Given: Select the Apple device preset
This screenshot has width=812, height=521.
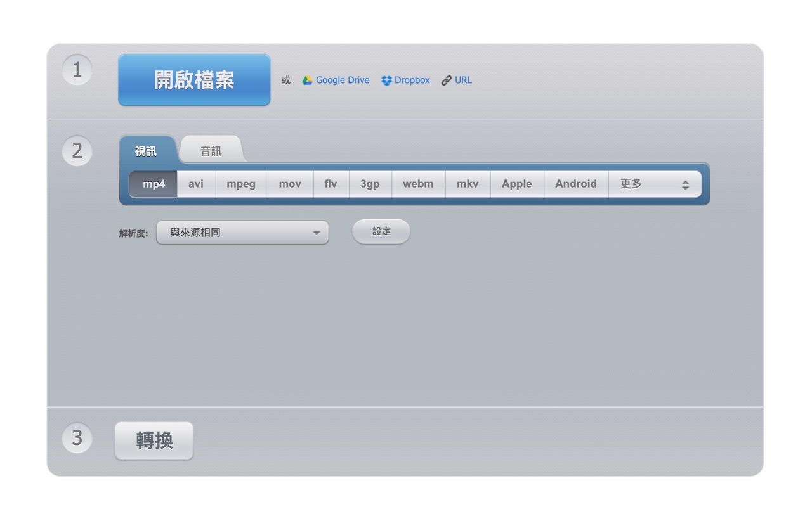Looking at the screenshot, I should 517,184.
